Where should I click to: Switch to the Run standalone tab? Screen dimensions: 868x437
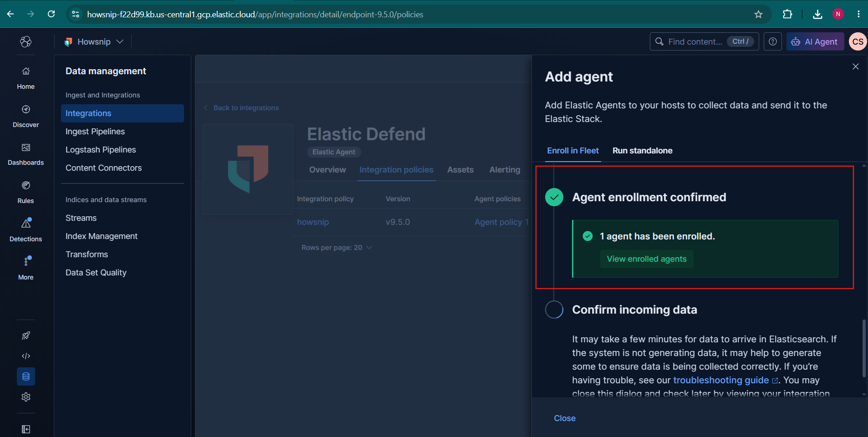tap(642, 151)
